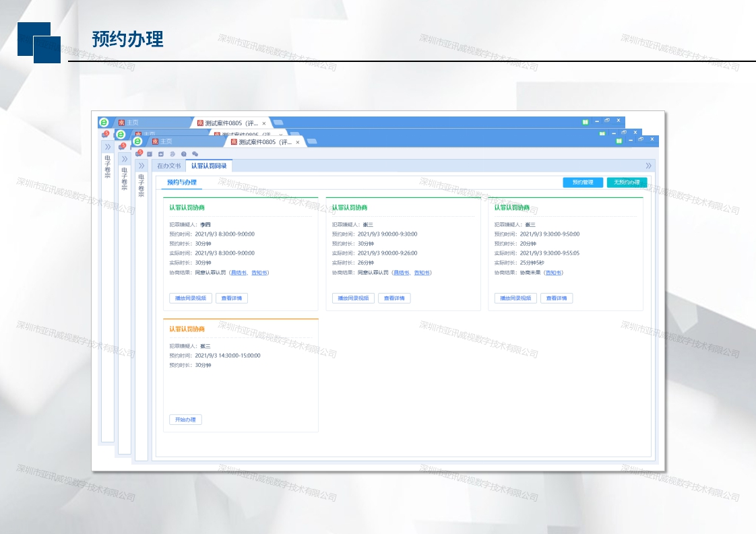This screenshot has width=756, height=534.
Task: Click the 预约管理 button
Action: [583, 182]
